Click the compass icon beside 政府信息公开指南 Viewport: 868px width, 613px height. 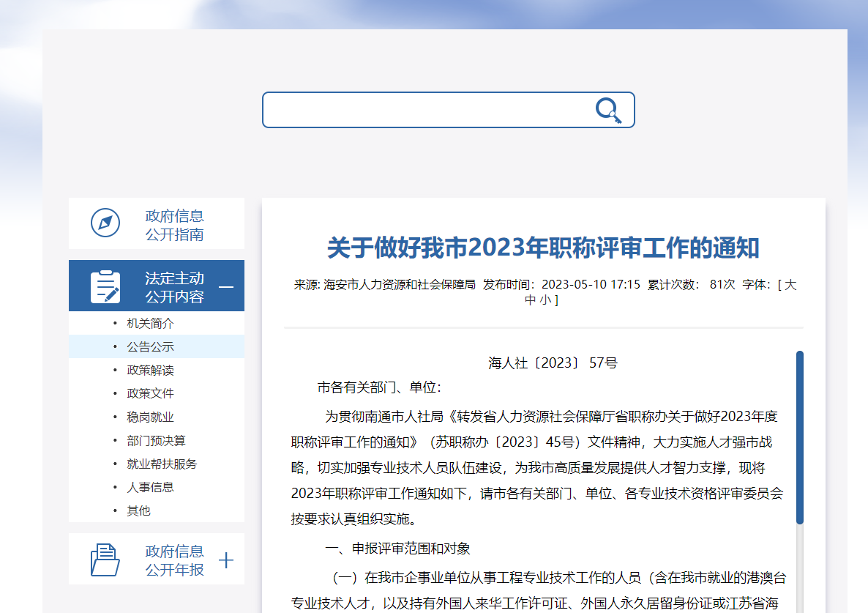[106, 223]
